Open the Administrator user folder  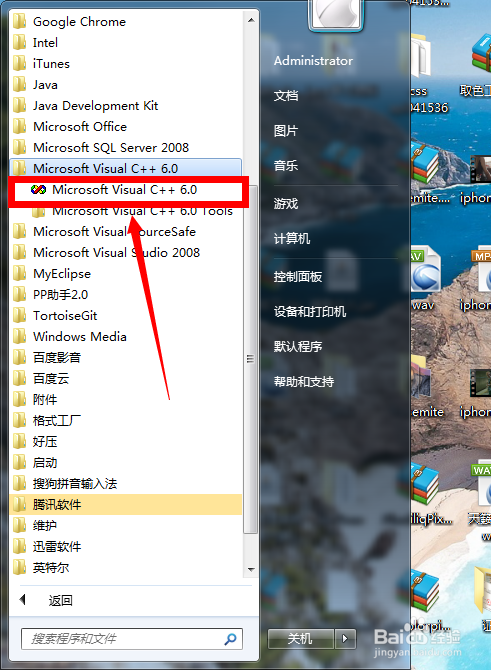pos(313,61)
